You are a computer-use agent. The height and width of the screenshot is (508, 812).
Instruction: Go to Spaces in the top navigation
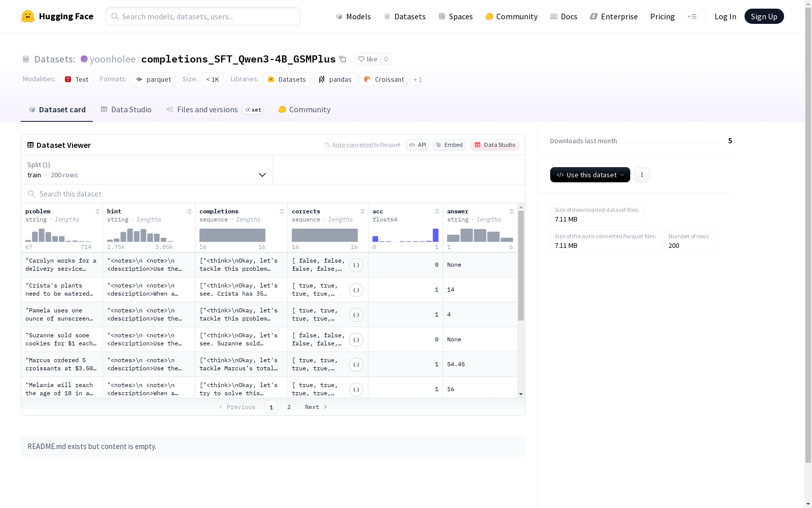coord(455,16)
